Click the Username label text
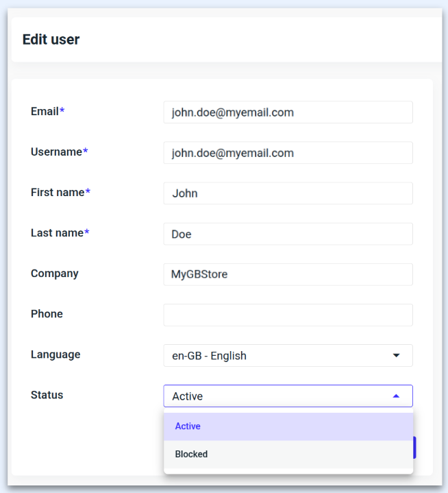 (x=56, y=152)
